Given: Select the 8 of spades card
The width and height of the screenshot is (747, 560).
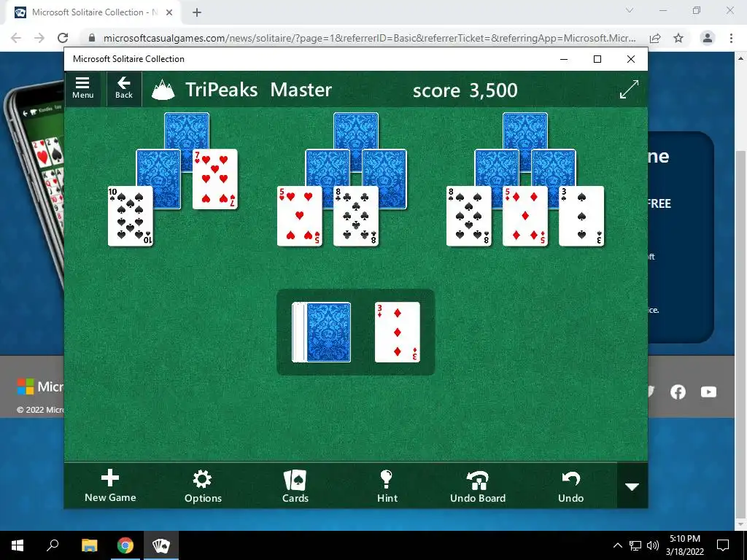Looking at the screenshot, I should pyautogui.click(x=469, y=216).
